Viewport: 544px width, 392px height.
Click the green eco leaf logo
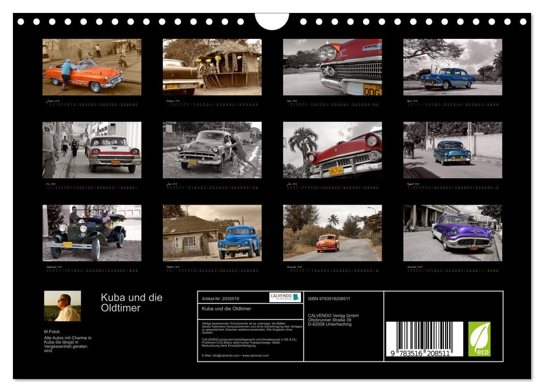coord(479,339)
